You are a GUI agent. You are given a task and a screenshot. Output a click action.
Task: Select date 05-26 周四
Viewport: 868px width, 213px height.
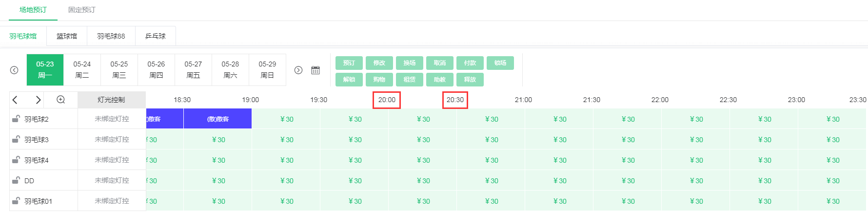click(x=156, y=70)
